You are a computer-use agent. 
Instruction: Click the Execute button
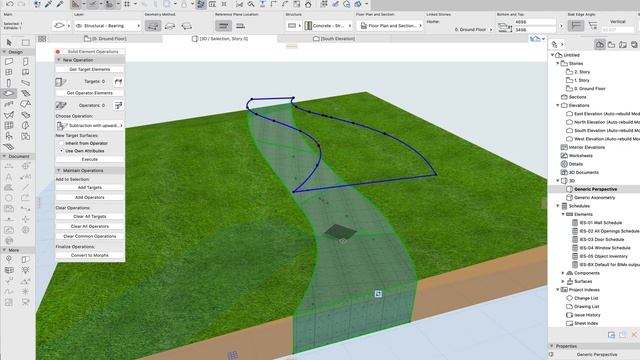[90, 159]
